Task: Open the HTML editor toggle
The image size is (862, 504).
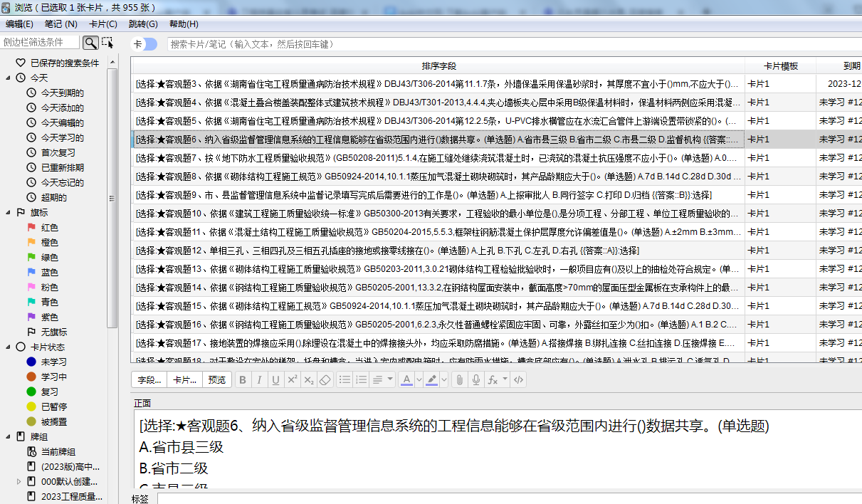Action: tap(518, 380)
